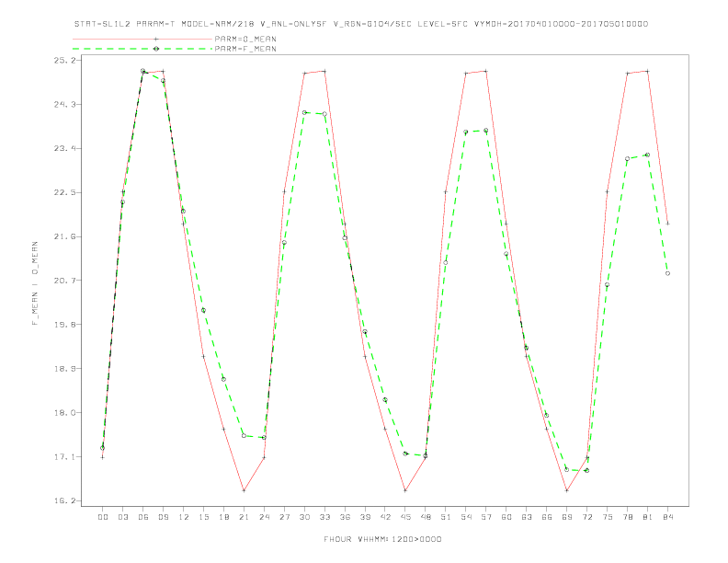Click the x-axis tick label 69
The image size is (728, 563).
coord(567,517)
